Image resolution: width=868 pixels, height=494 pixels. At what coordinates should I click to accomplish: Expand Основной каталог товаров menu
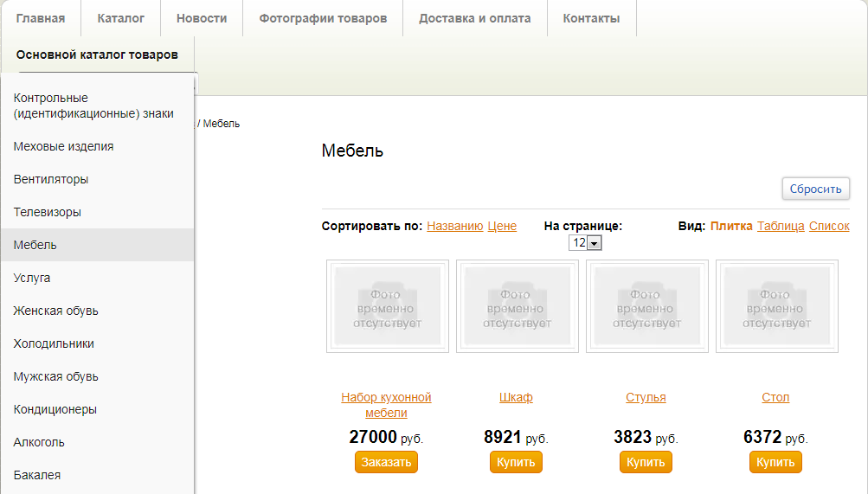(97, 55)
